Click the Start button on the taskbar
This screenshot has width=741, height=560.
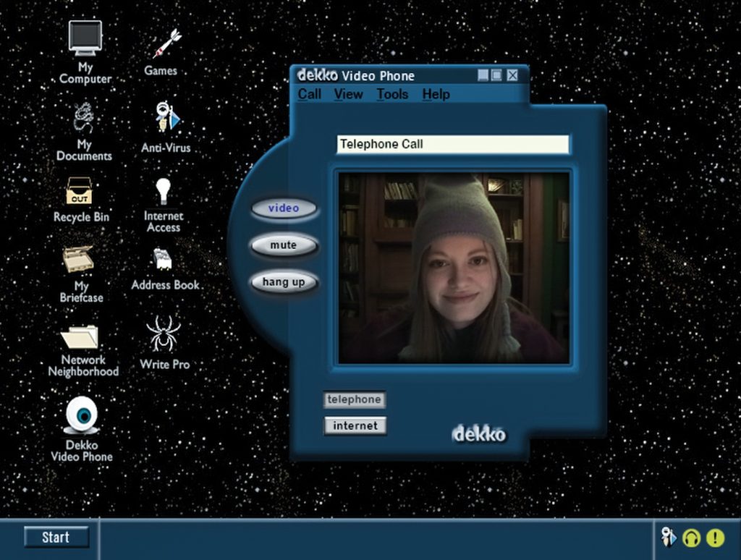(x=56, y=538)
